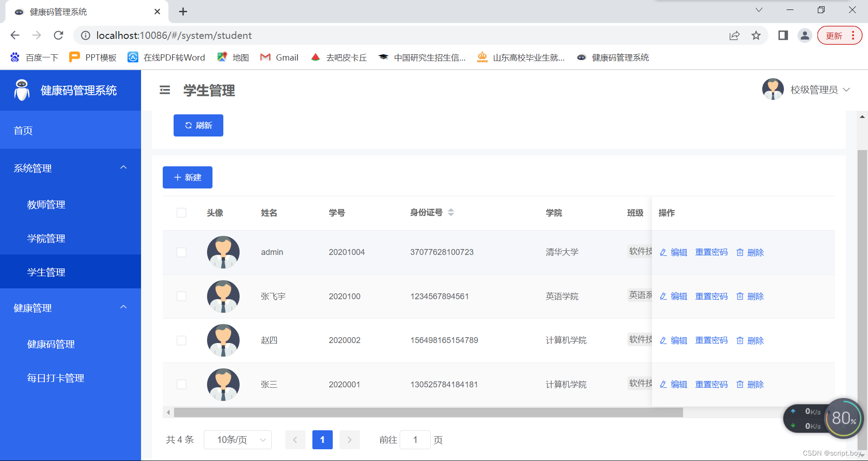
Task: Check the box for 赵四 row
Action: [x=181, y=340]
